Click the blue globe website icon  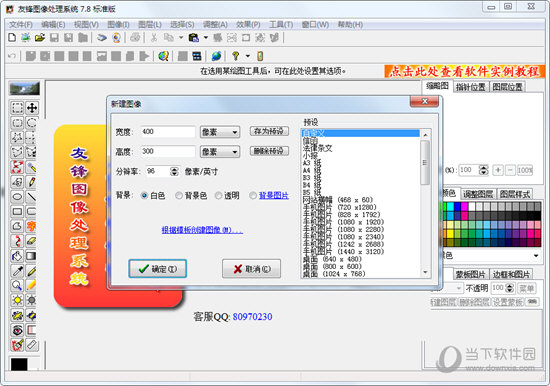coord(216,56)
